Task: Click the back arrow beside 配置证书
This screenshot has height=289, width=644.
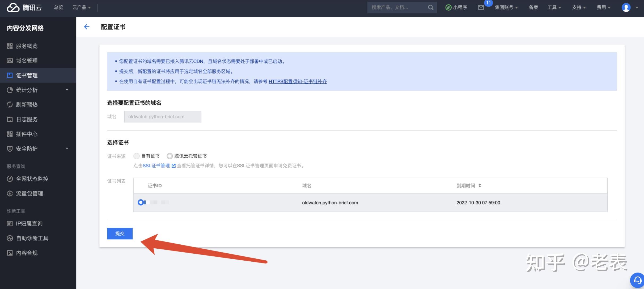Action: tap(87, 27)
